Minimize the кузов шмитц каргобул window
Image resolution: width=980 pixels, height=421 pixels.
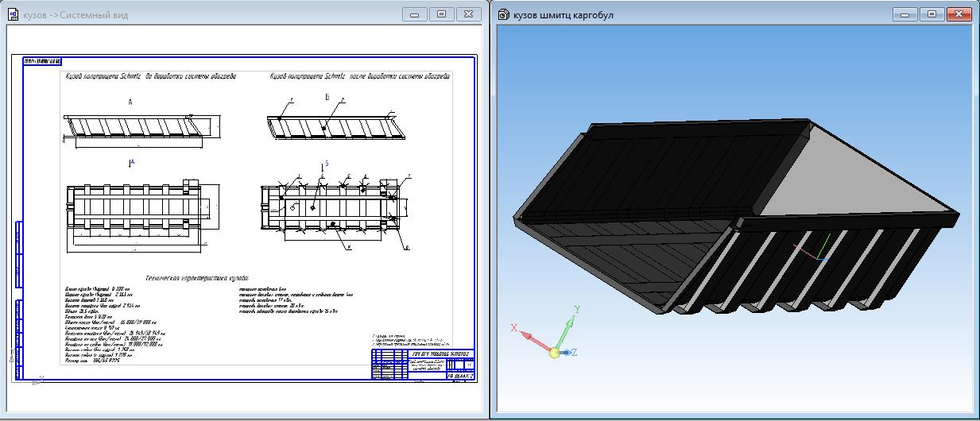906,14
